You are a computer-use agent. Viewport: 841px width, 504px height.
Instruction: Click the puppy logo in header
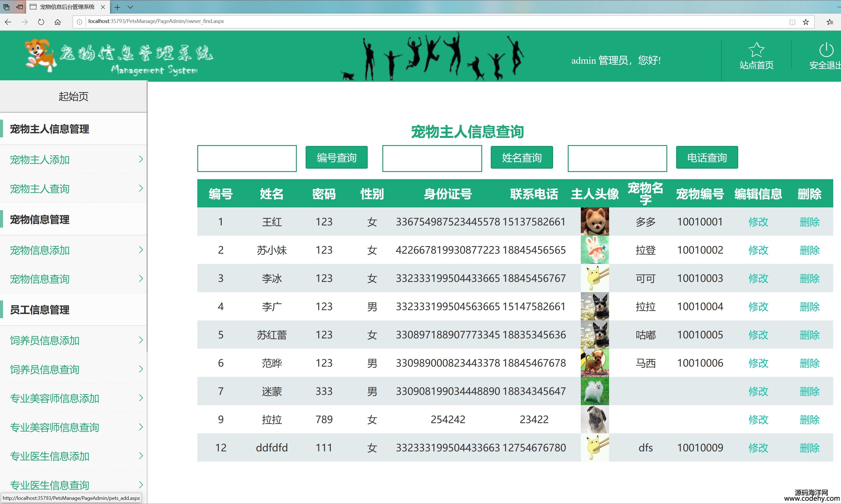(x=41, y=55)
